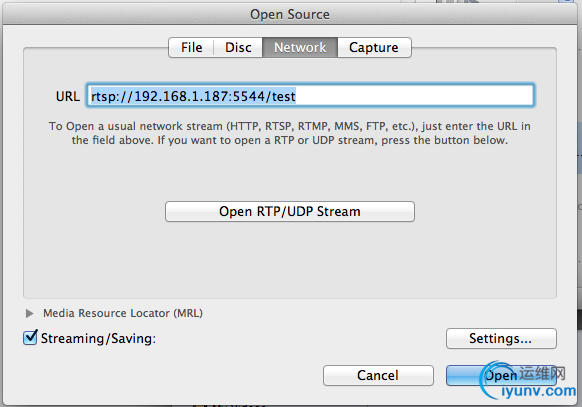The width and height of the screenshot is (582, 407).
Task: Expand the Media Resource Locator disclosure triangle
Action: [30, 314]
